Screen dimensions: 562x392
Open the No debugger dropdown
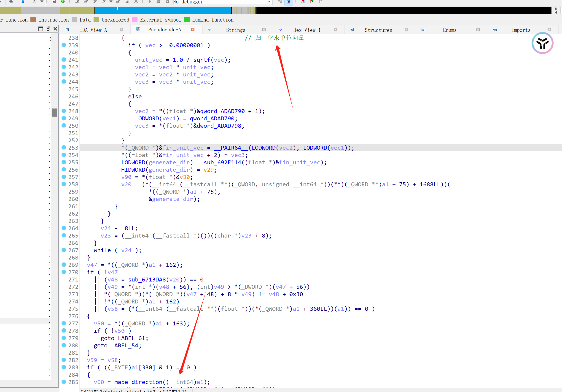click(269, 2)
